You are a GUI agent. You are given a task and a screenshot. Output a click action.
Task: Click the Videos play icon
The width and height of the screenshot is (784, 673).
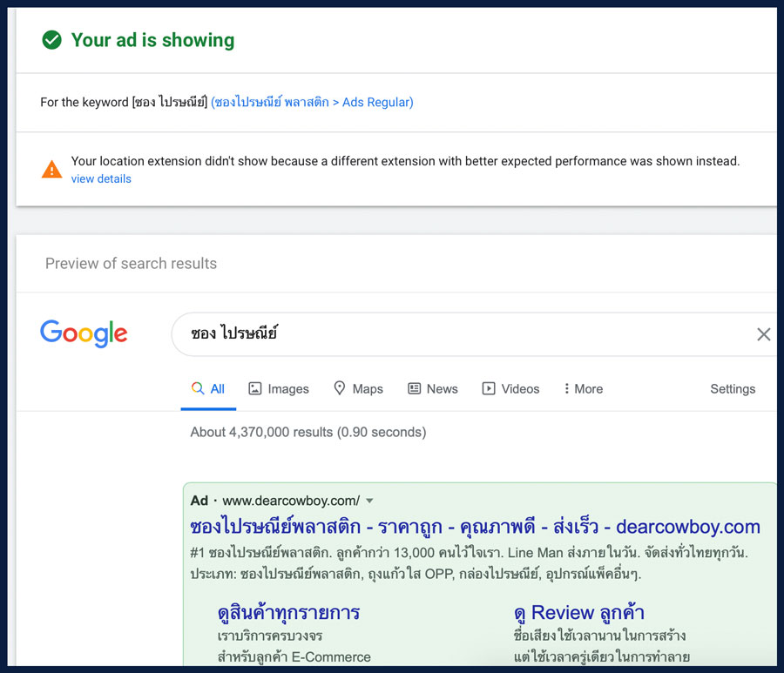click(x=489, y=388)
